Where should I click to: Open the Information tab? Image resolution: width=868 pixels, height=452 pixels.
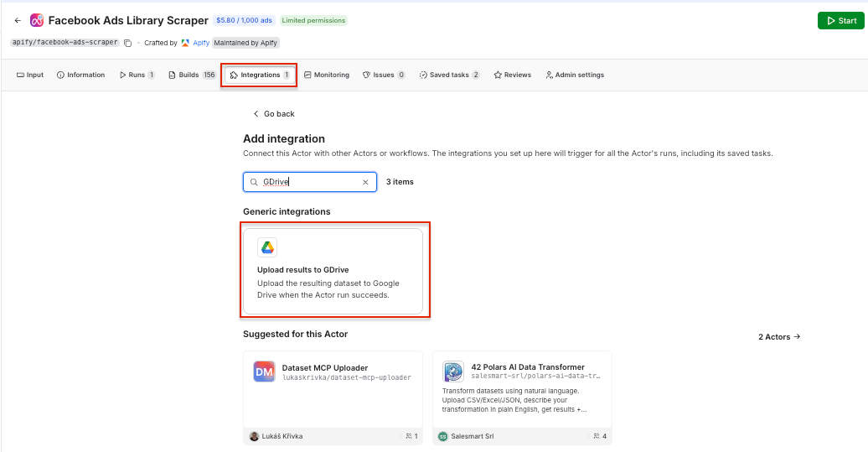tap(80, 75)
